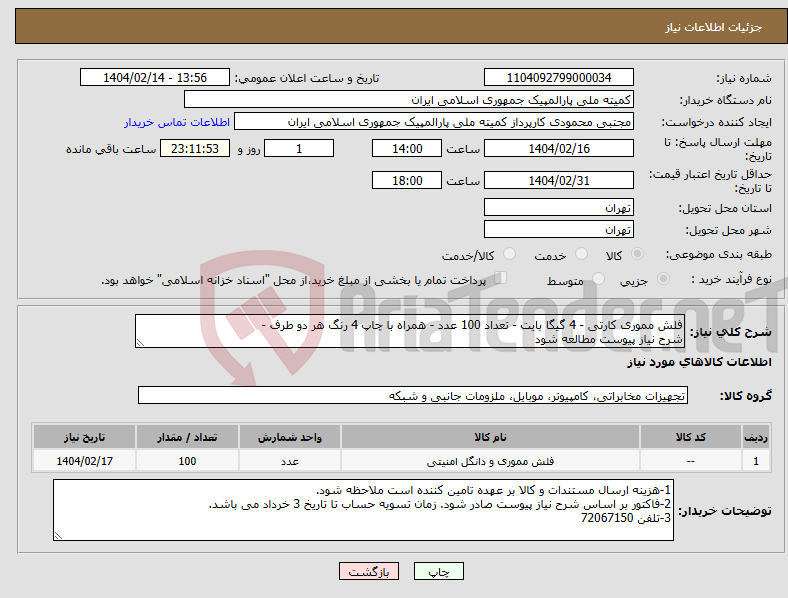Click the شماره نیاز label

click(743, 78)
